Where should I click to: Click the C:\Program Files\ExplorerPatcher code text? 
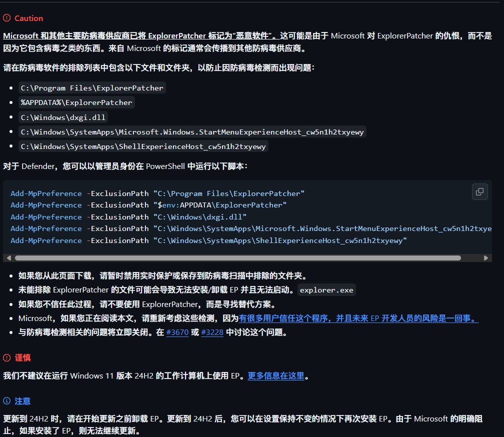(x=92, y=87)
